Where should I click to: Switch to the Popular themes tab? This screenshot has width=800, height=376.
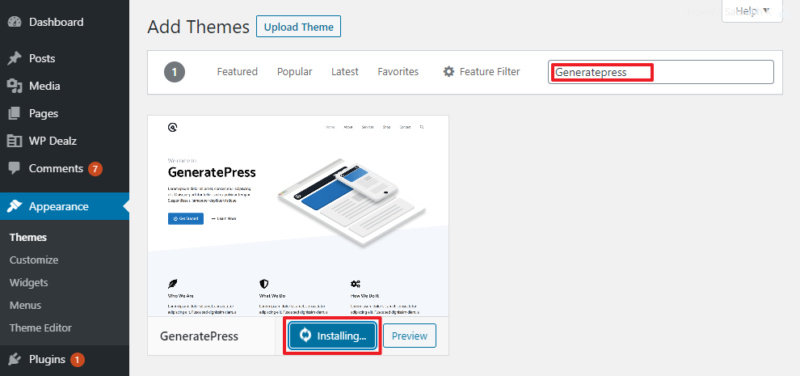point(294,72)
